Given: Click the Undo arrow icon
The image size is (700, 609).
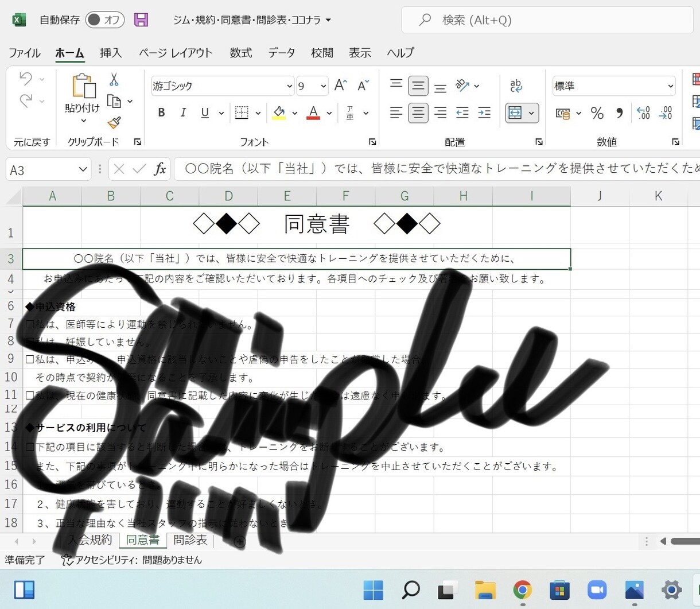Looking at the screenshot, I should 25,78.
